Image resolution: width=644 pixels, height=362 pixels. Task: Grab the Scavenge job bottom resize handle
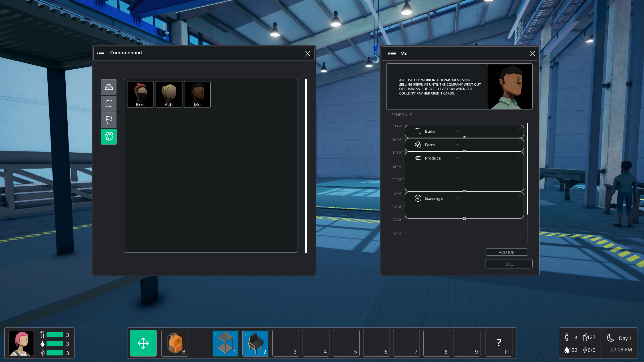click(x=464, y=219)
